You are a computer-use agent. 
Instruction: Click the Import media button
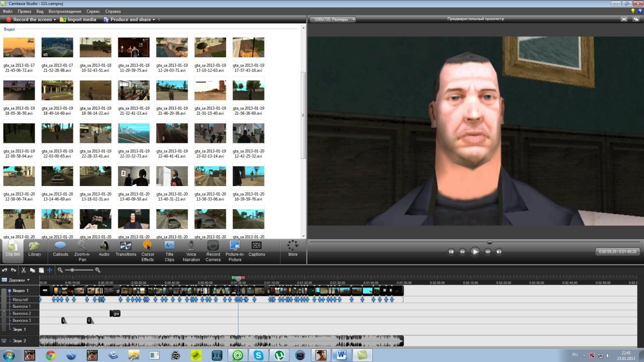(x=78, y=20)
